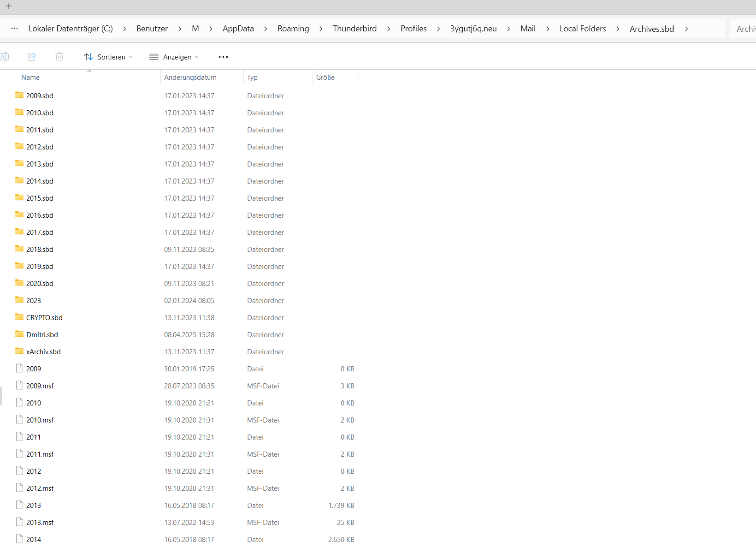Show hidden breadcrumb path via leading ellipsis

[15, 29]
